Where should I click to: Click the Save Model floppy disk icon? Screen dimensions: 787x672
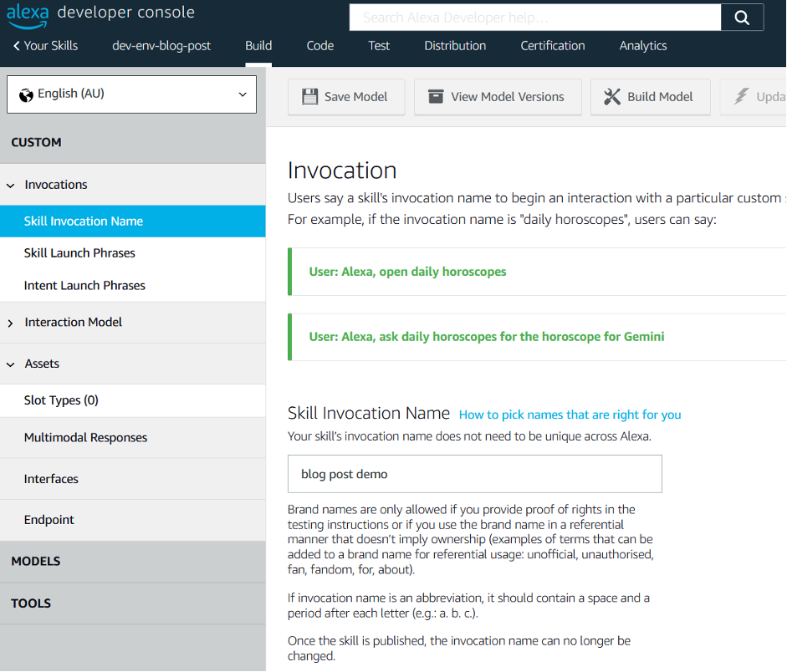click(309, 96)
